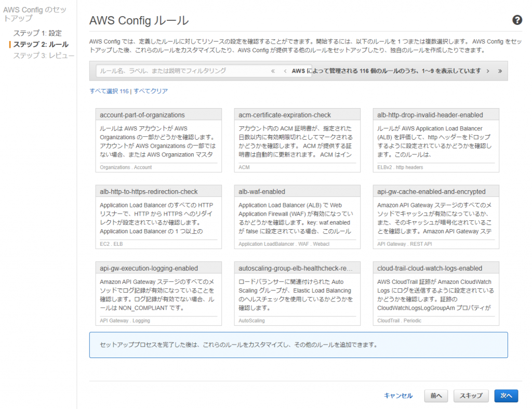Go to next page of rules
Image resolution: width=532 pixels, height=409 pixels.
click(x=488, y=71)
